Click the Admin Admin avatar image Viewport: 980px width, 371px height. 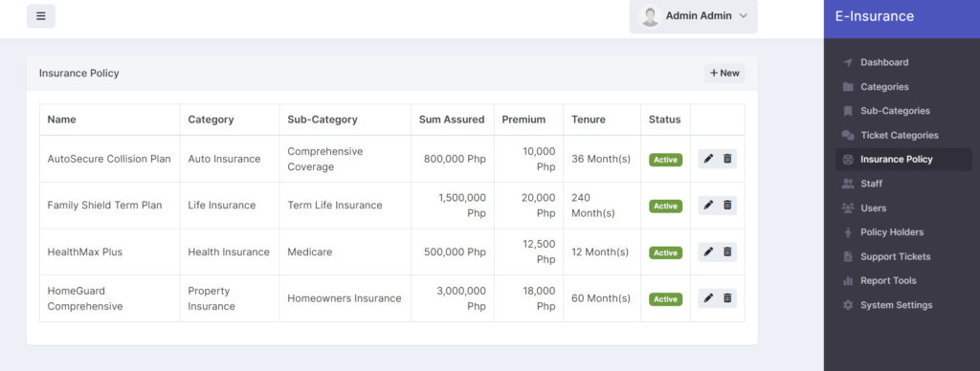(x=650, y=16)
